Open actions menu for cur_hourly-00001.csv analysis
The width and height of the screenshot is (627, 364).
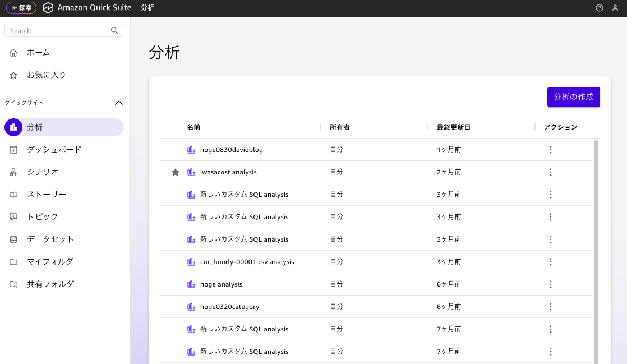[550, 262]
